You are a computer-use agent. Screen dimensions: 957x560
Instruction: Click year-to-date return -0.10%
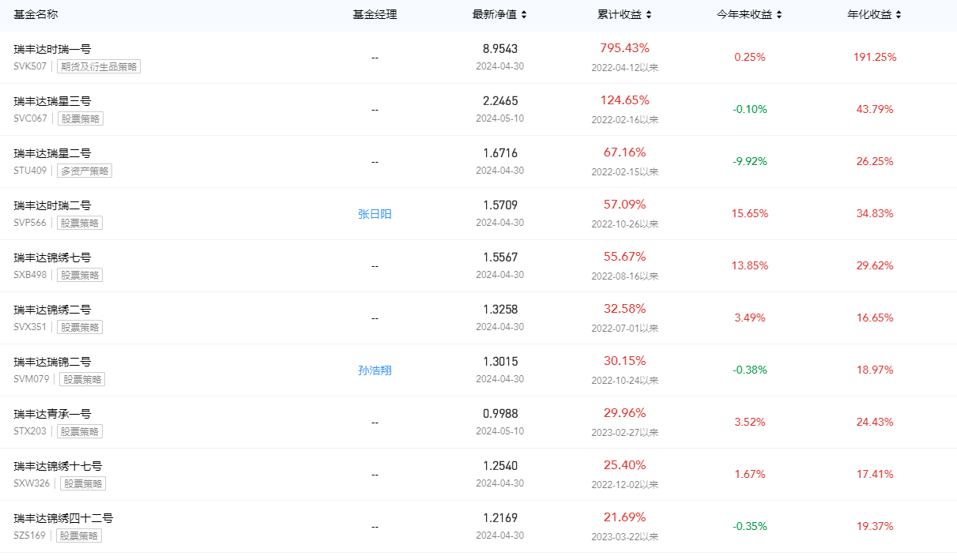(750, 109)
